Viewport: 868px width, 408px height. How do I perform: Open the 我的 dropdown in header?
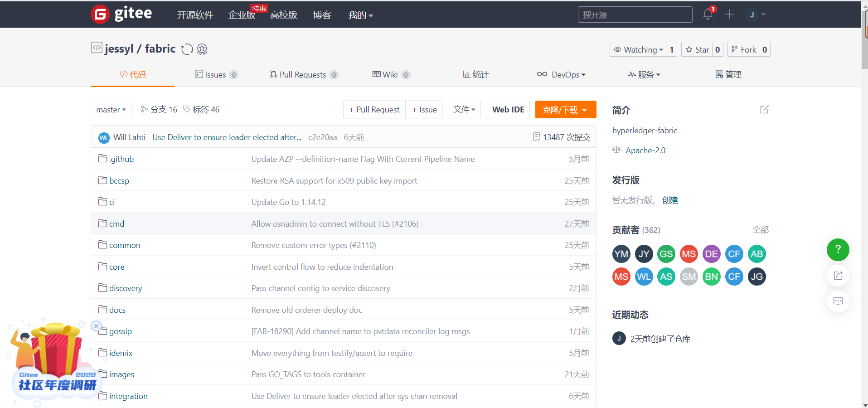(x=360, y=15)
